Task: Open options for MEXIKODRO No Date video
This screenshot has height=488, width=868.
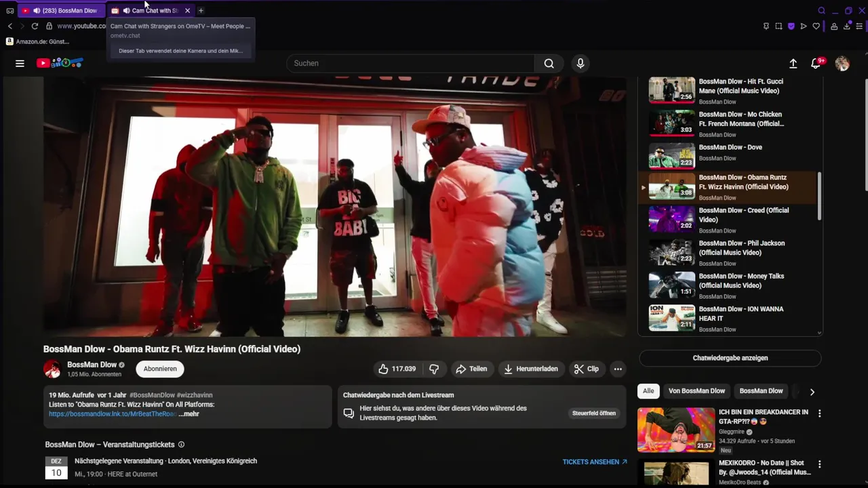Action: 819,464
